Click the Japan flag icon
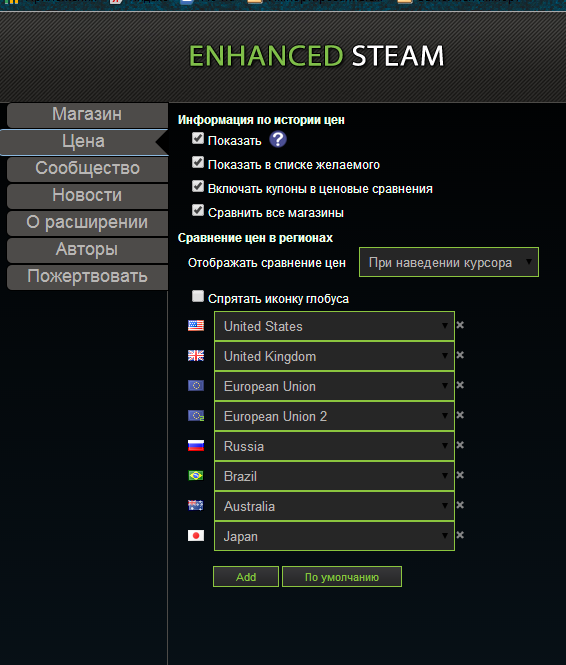The height and width of the screenshot is (665, 566). click(x=196, y=536)
